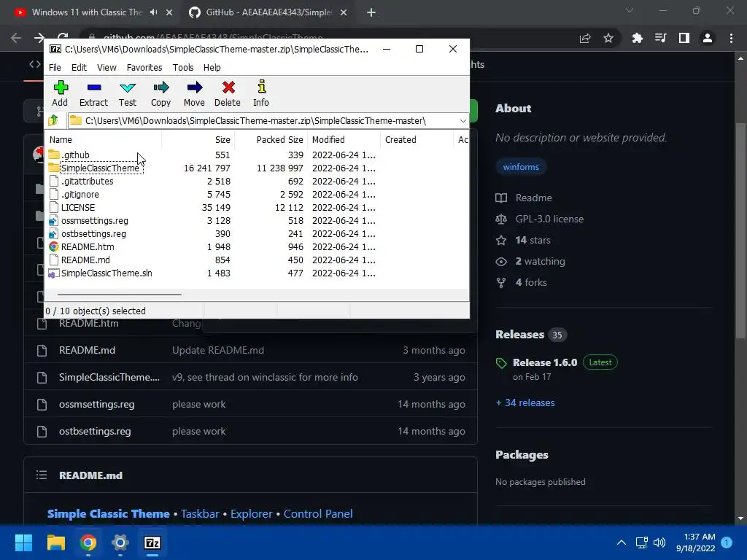Click Chrome's back arrow
Screen dimensions: 747x560
pyautogui.click(x=16, y=38)
